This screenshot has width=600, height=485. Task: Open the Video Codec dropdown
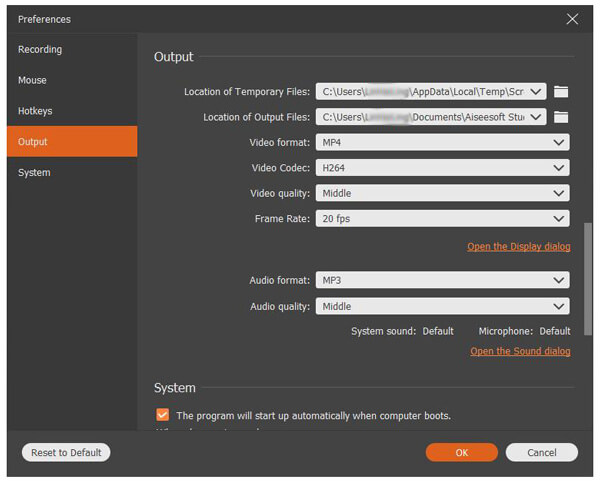442,168
